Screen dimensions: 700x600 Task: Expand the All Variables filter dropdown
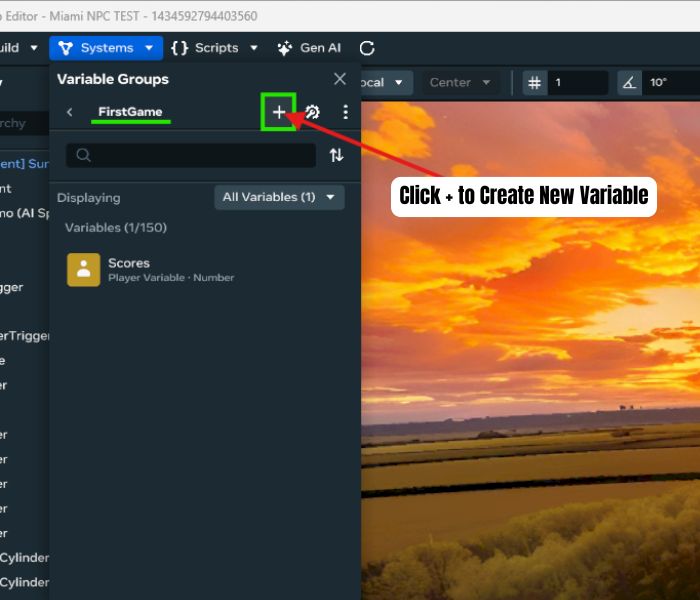coord(279,197)
